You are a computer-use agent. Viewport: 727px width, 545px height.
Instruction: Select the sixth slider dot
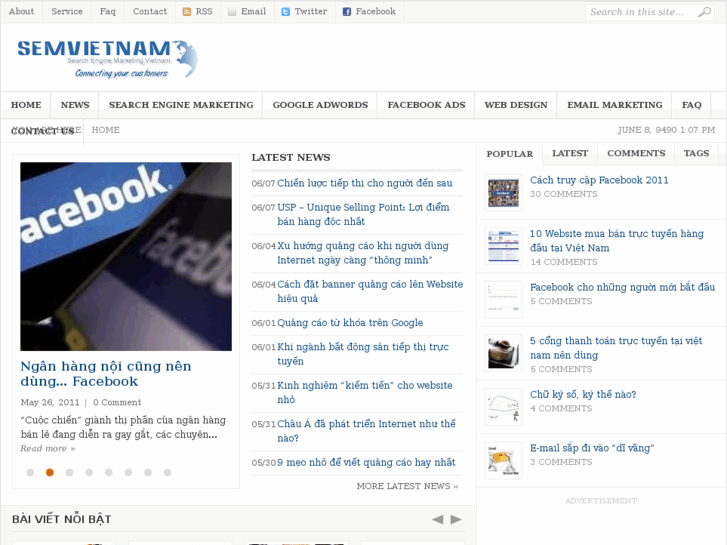tap(128, 472)
